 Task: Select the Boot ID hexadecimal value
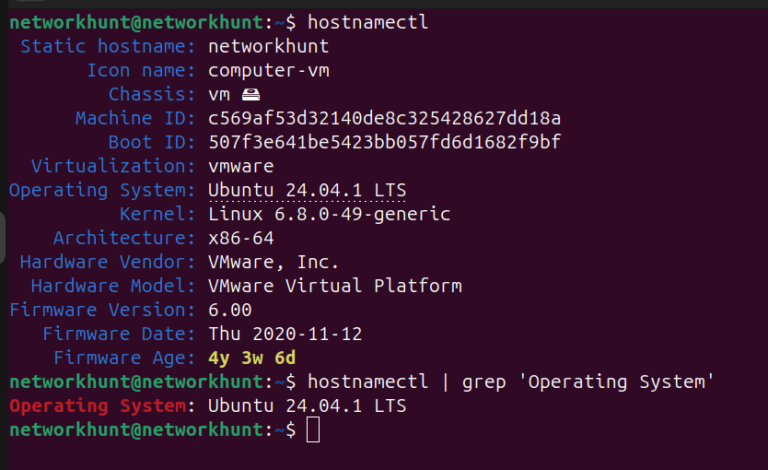coord(384,142)
